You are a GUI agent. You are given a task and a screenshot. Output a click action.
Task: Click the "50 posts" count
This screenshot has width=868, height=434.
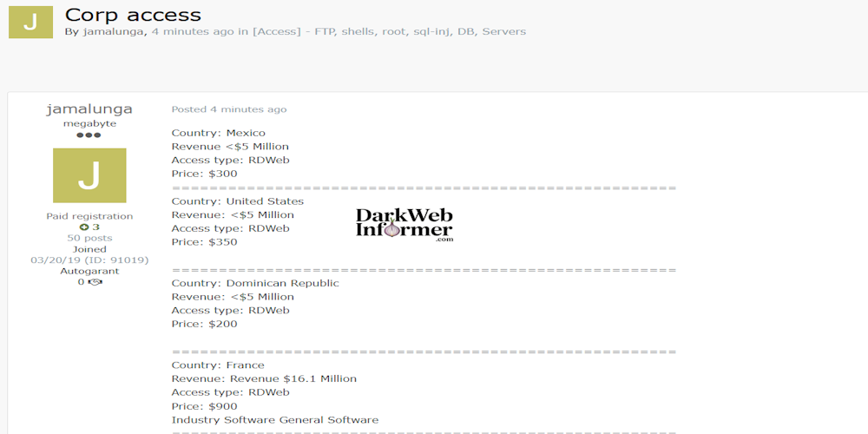pyautogui.click(x=89, y=238)
